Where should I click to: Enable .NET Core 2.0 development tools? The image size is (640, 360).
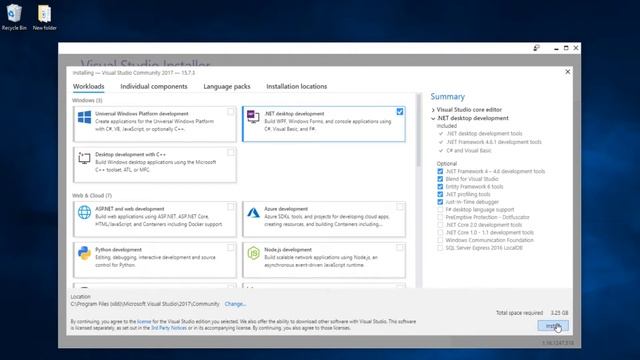tap(440, 225)
